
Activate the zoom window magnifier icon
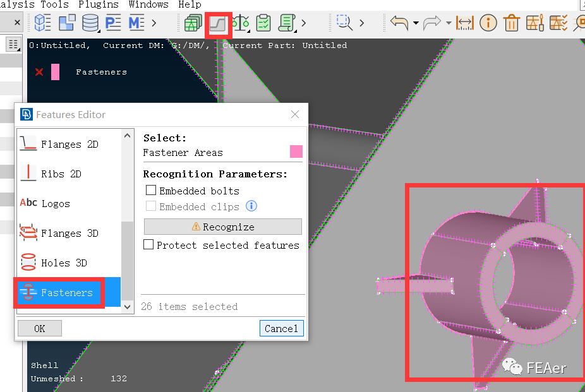344,22
